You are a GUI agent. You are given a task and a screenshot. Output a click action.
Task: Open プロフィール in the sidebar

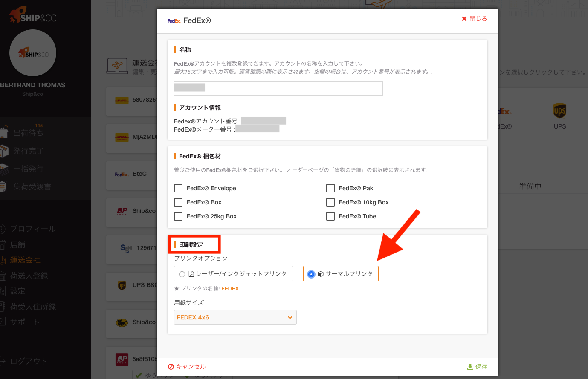click(33, 229)
